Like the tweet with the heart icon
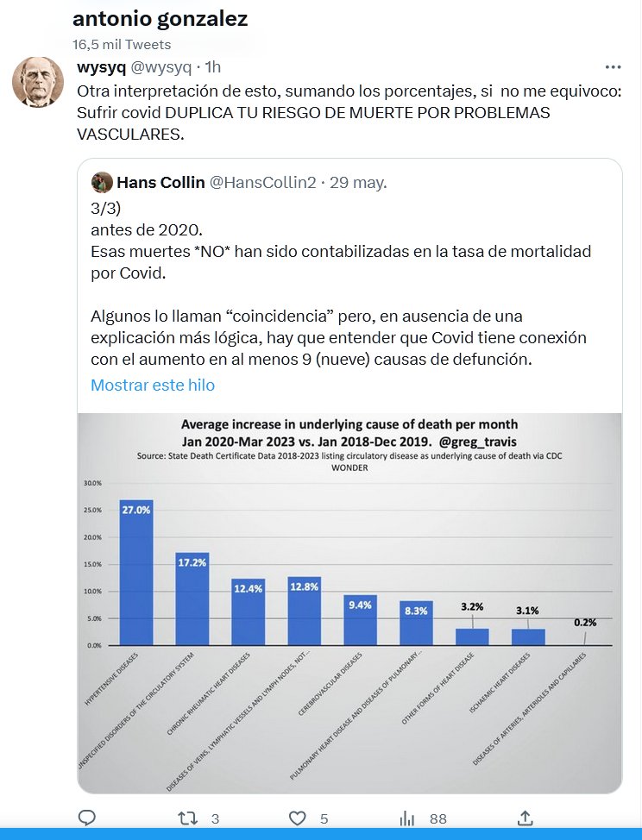Viewport: 642px width, 840px height. (298, 818)
